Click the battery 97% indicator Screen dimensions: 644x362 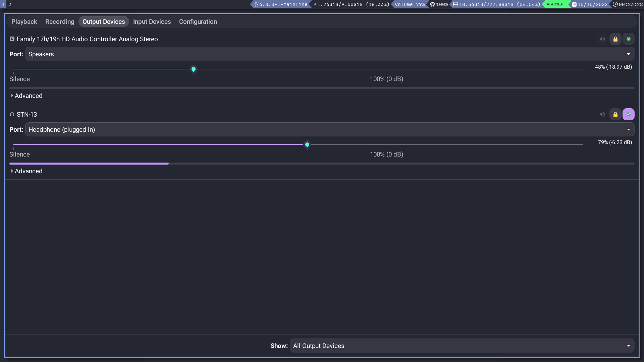click(x=555, y=4)
